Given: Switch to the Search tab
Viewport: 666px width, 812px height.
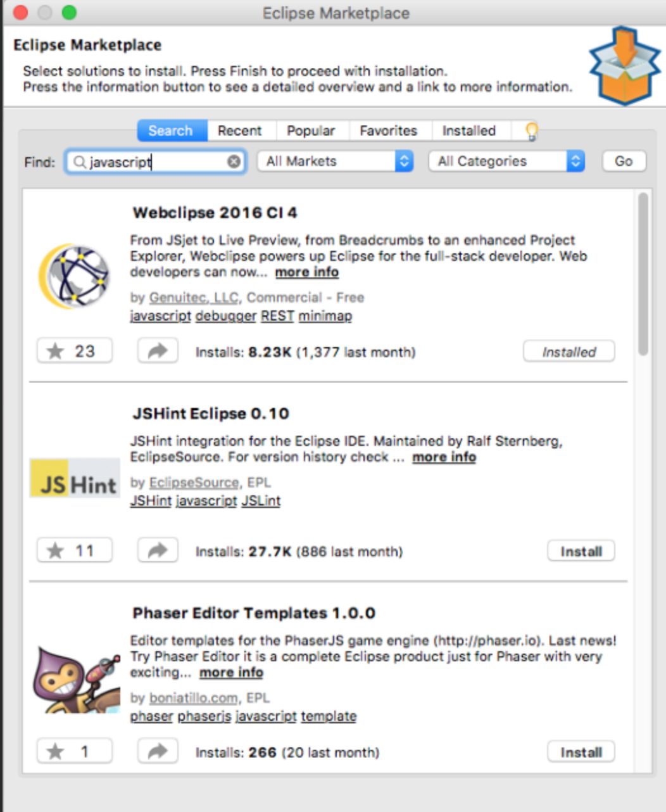Looking at the screenshot, I should (172, 131).
